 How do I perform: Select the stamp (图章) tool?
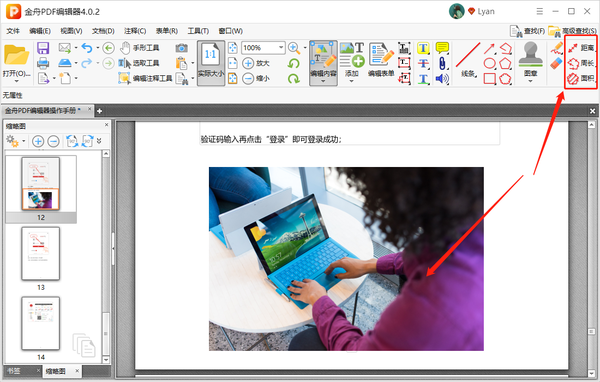pos(530,61)
